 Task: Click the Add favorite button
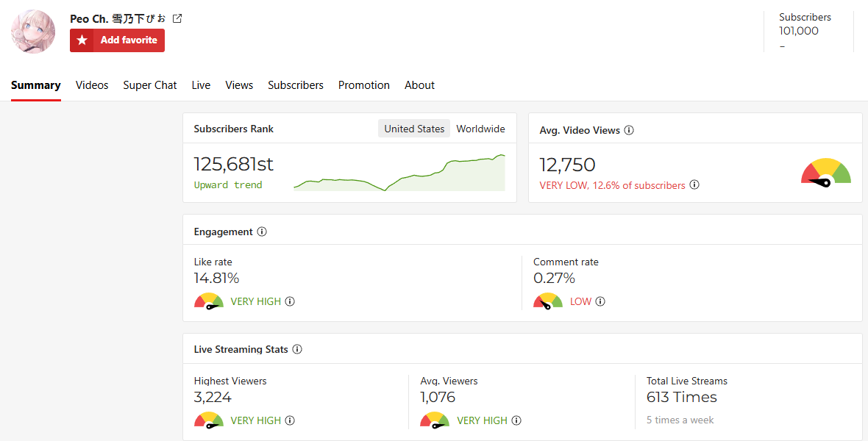(x=117, y=40)
